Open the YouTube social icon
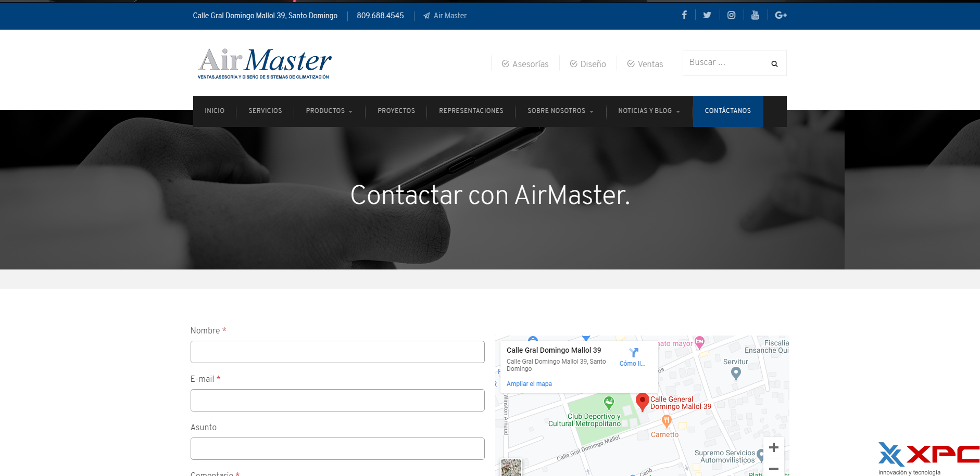The image size is (980, 476). tap(755, 15)
